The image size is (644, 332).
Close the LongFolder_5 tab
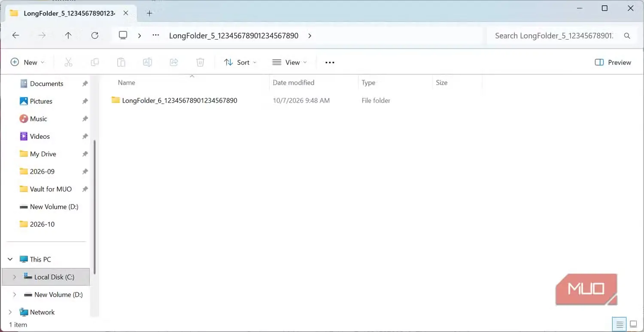pyautogui.click(x=126, y=13)
